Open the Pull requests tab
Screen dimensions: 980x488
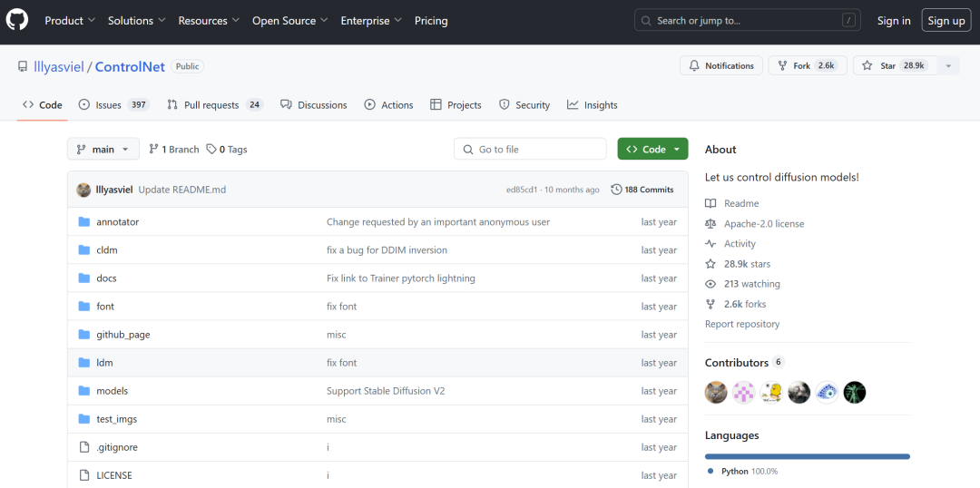tap(215, 105)
